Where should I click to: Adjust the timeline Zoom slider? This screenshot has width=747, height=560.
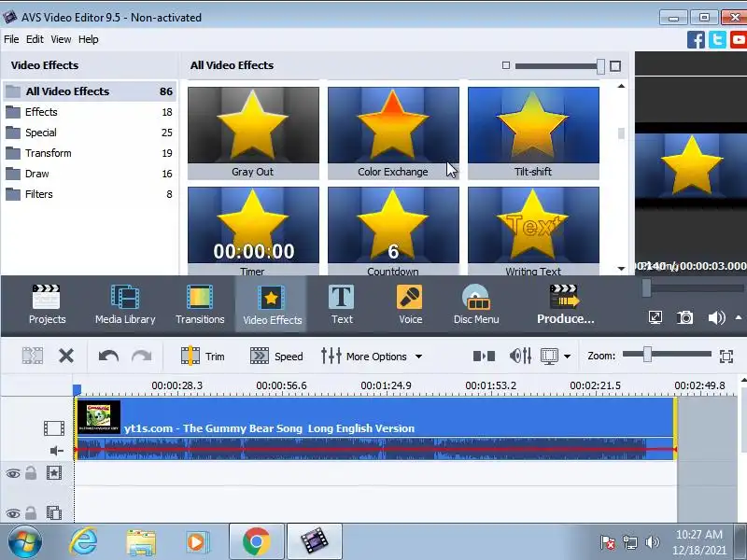(x=647, y=355)
